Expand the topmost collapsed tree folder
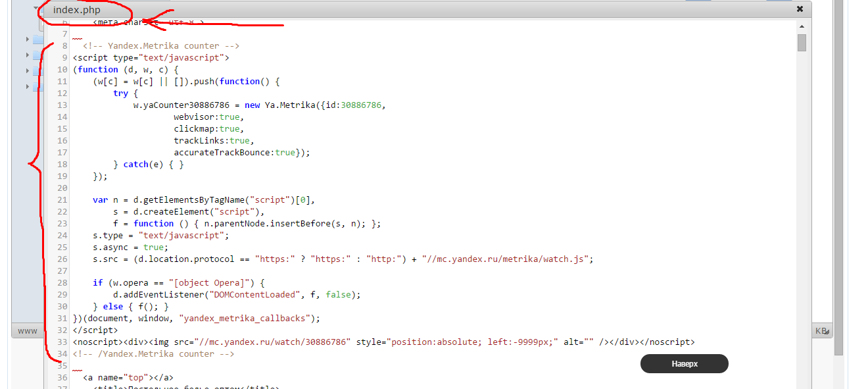The image size is (868, 389). pyautogui.click(x=28, y=39)
